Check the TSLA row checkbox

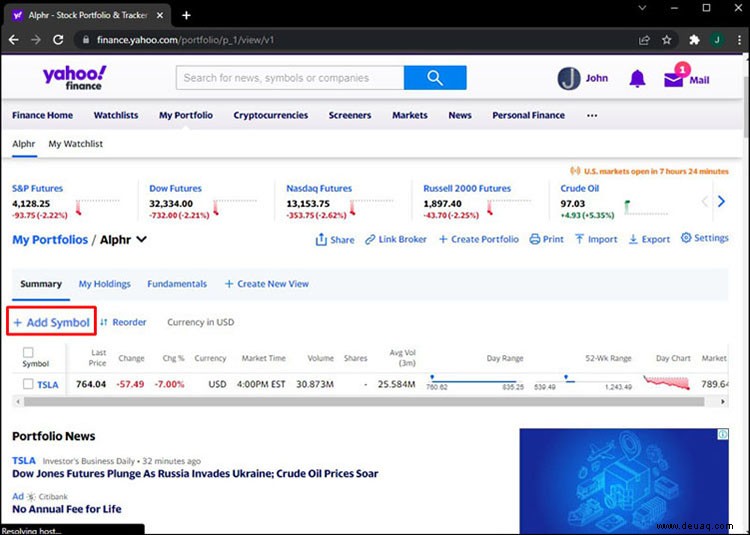tap(28, 384)
